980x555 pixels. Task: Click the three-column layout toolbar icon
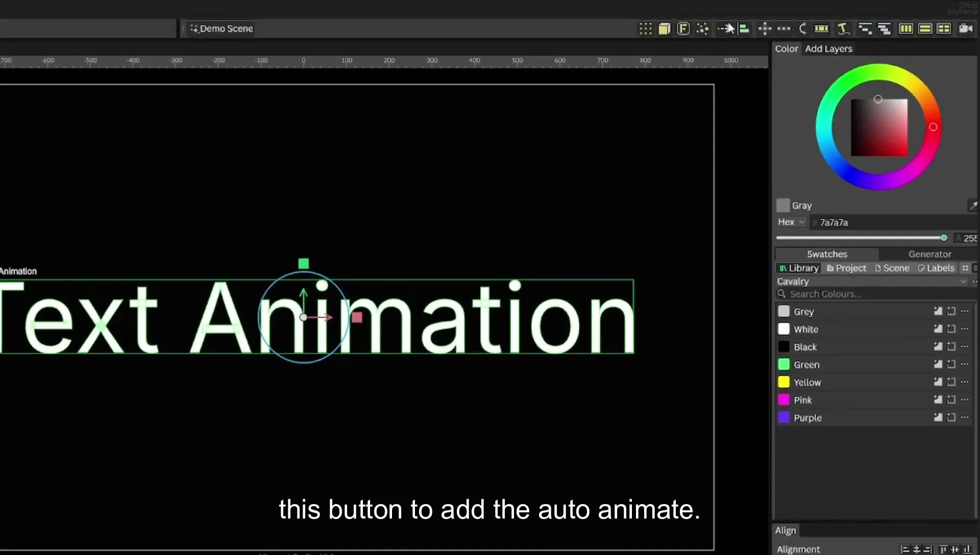(906, 29)
